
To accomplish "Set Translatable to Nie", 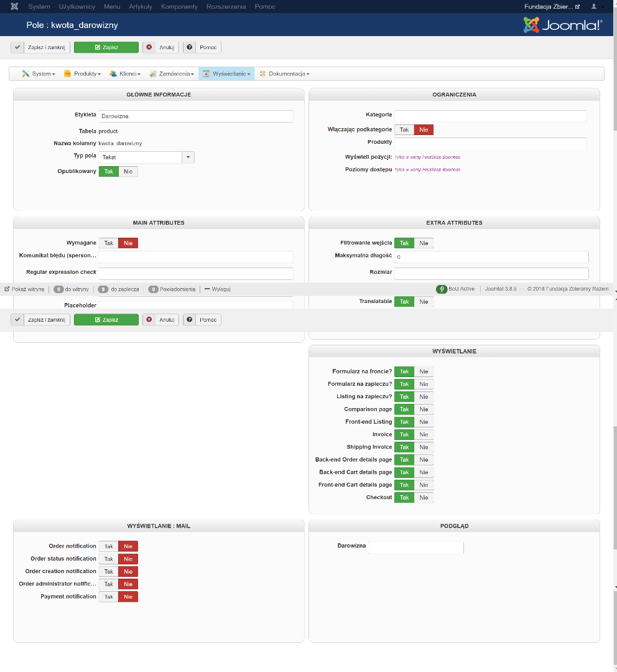I will [x=424, y=302].
